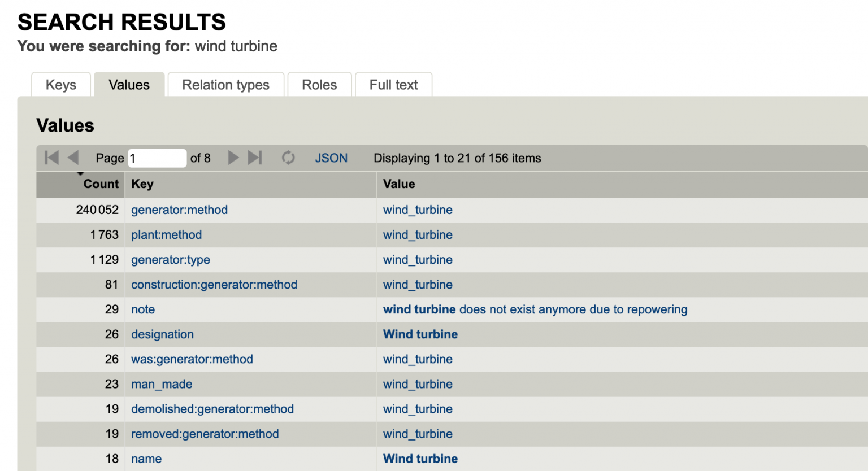Toggle the Count column sort order
This screenshot has height=471, width=868.
(101, 184)
